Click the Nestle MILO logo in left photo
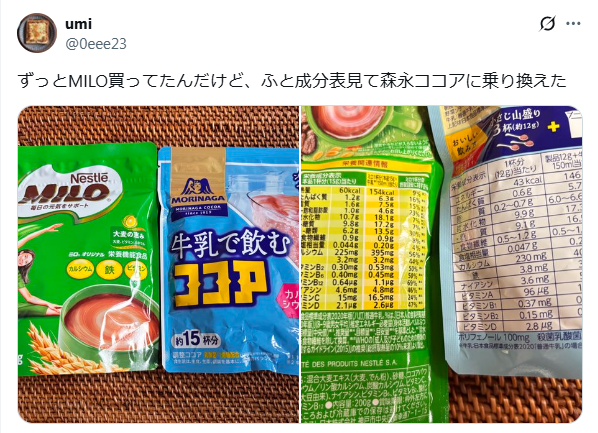This screenshot has width=598, height=433. pos(67,191)
